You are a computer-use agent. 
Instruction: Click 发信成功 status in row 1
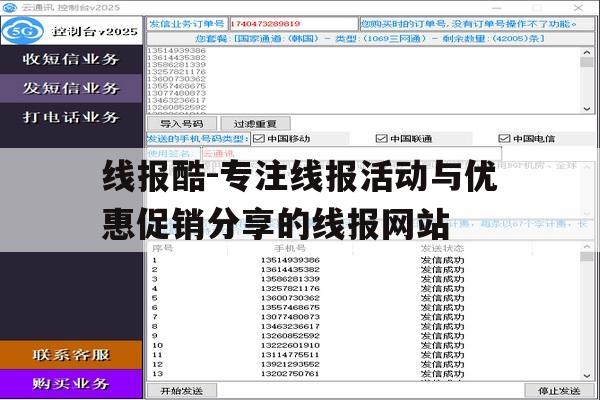pyautogui.click(x=442, y=260)
